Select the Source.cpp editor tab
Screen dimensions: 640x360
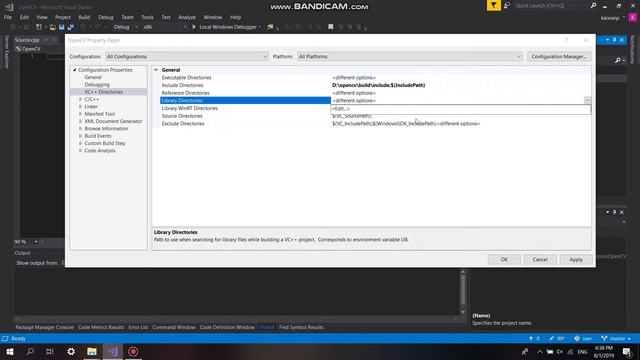coord(27,40)
